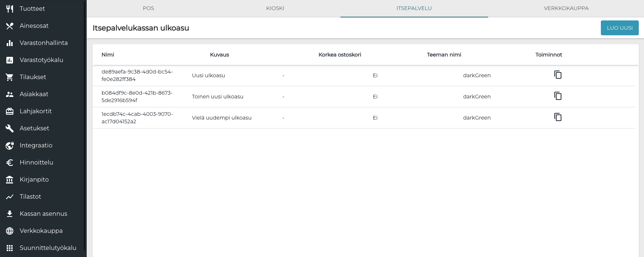
Task: Go to Kassan asennus in sidebar
Action: [42, 214]
